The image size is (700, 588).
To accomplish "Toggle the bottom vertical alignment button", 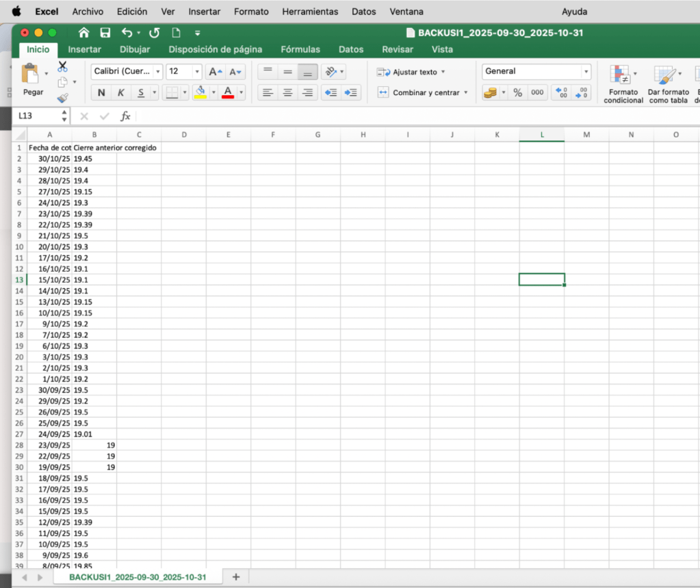I will [308, 72].
